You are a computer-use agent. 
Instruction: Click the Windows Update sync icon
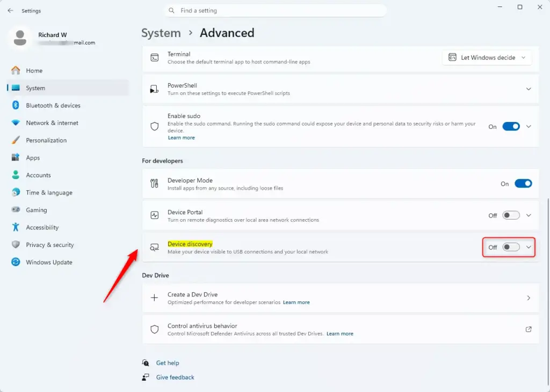pyautogui.click(x=16, y=262)
